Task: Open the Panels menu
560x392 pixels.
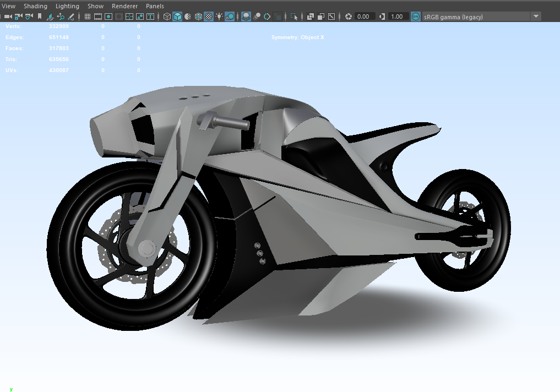Action: [x=155, y=6]
